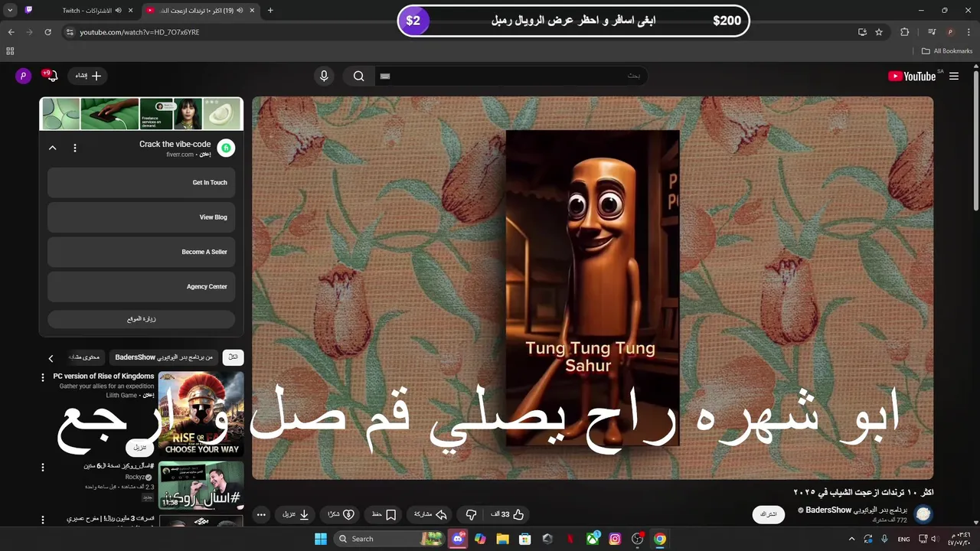Open the Rockyz video thumbnail
980x551 pixels.
[201, 485]
